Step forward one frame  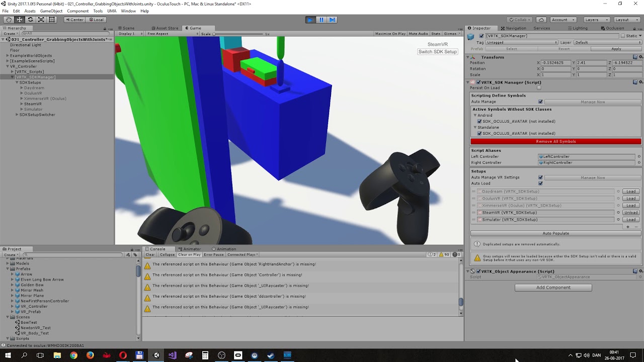pyautogui.click(x=332, y=20)
